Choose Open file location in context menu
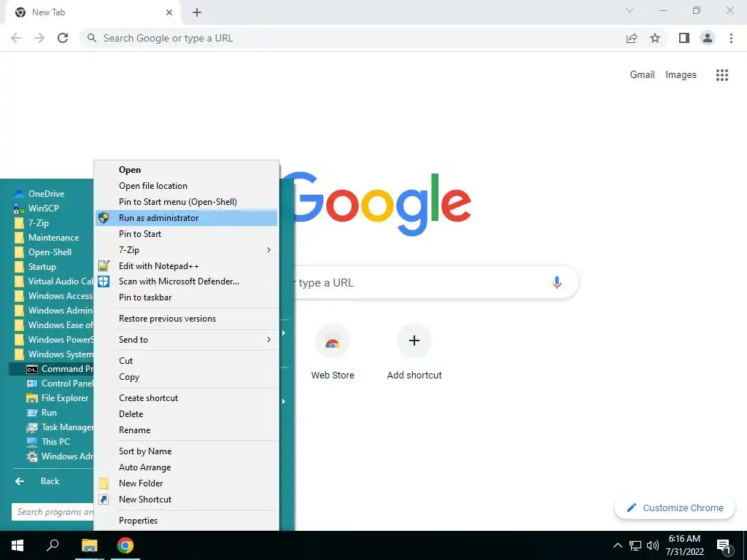This screenshot has width=747, height=560. (x=186, y=186)
